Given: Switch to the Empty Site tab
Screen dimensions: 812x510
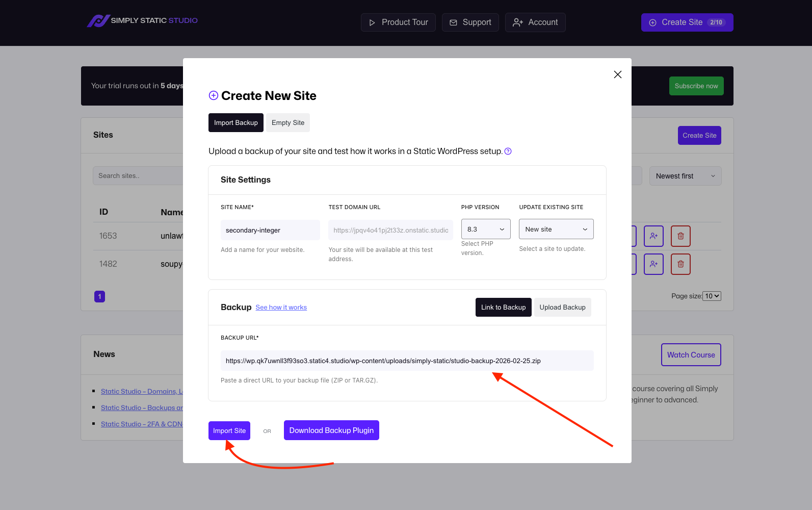Looking at the screenshot, I should (288, 123).
